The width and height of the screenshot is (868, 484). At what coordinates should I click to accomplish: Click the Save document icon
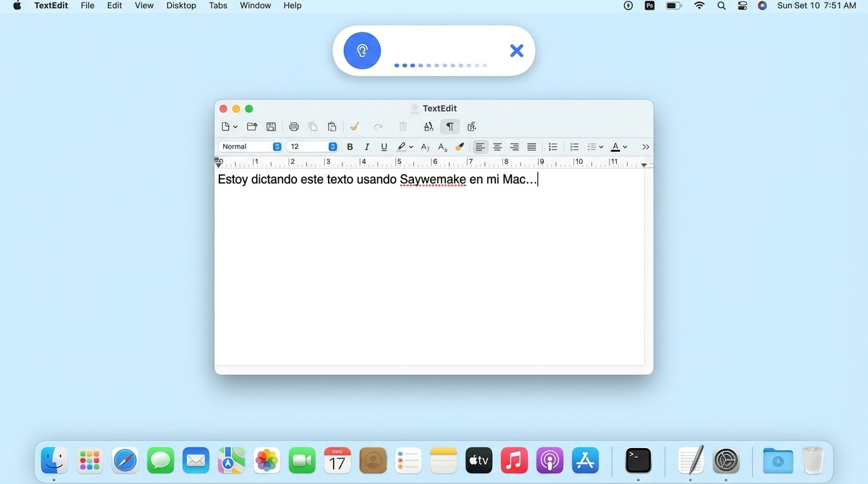point(271,126)
